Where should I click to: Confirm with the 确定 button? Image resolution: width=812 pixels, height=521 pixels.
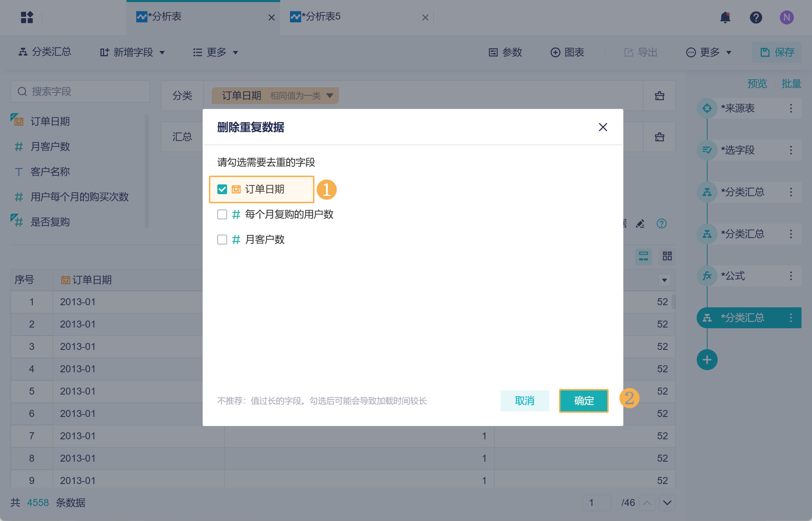pyautogui.click(x=584, y=401)
